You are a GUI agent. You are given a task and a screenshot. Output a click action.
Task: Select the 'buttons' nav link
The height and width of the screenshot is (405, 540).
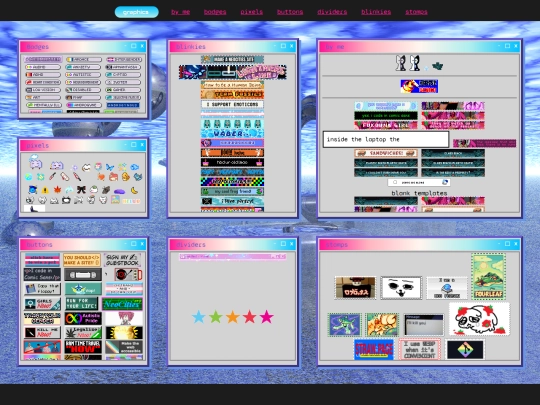point(290,12)
